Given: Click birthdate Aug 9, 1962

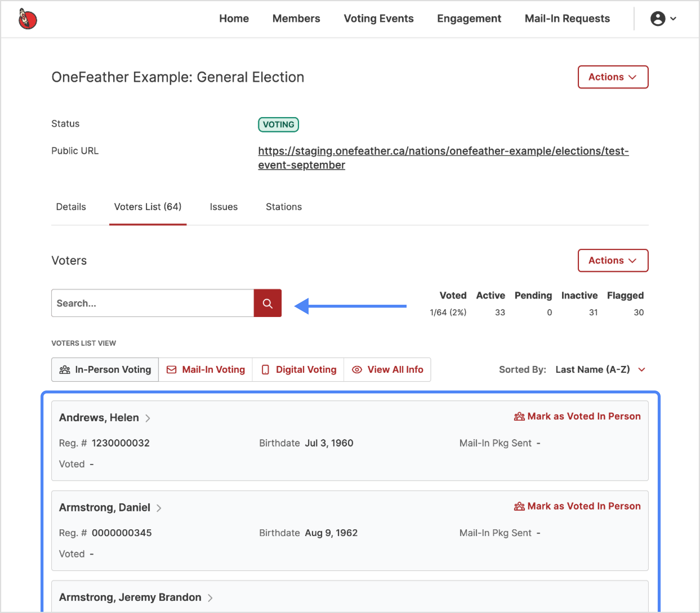Looking at the screenshot, I should coord(331,533).
